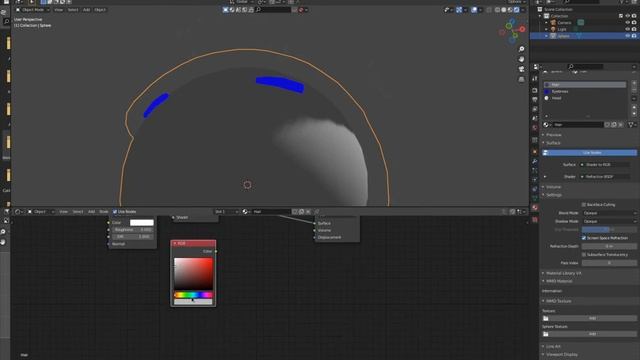Click the white Color swatch on shader node
Image resolution: width=640 pixels, height=360 pixels.
(142, 223)
